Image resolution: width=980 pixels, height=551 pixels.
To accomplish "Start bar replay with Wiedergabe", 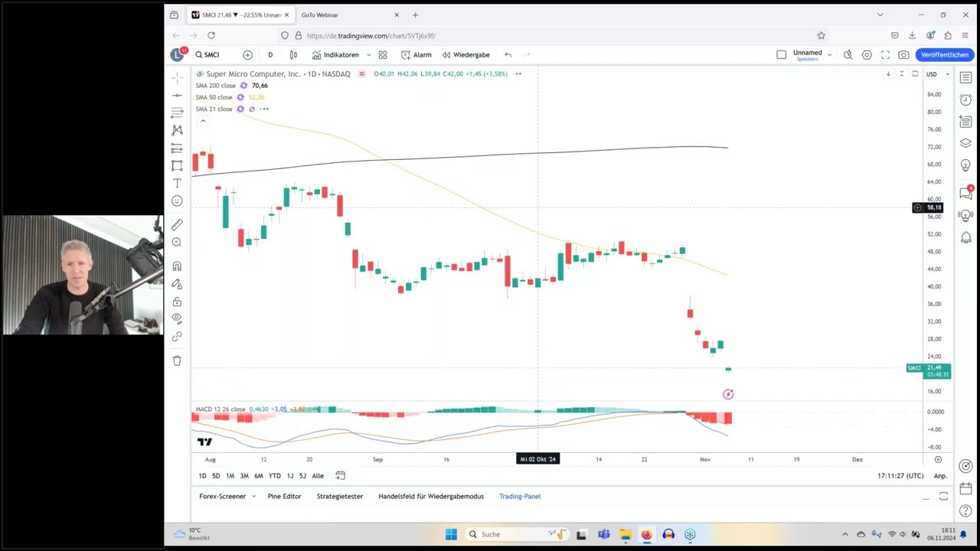I will tap(465, 55).
